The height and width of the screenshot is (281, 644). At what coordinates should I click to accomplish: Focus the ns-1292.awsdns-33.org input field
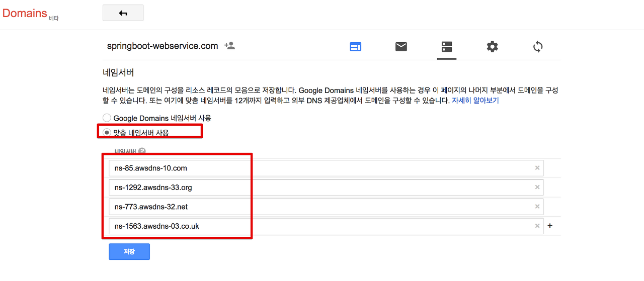(x=326, y=188)
